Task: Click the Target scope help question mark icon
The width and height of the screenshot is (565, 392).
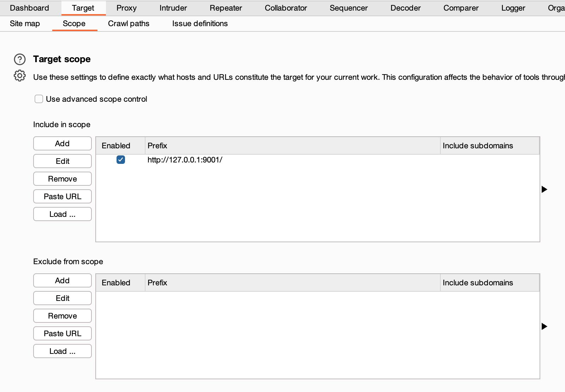Action: coord(20,59)
